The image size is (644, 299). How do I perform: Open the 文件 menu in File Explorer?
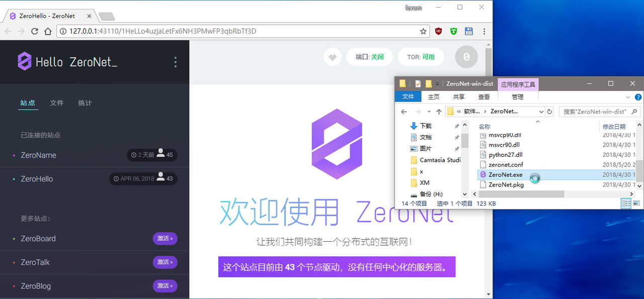tap(408, 97)
